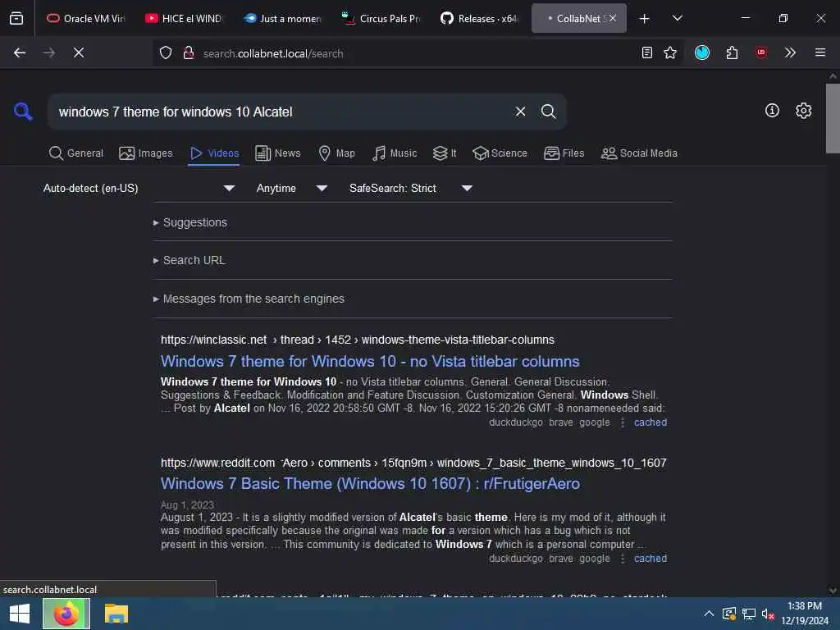This screenshot has height=630, width=840.
Task: List all tabs dropdown arrow
Action: pos(677,18)
